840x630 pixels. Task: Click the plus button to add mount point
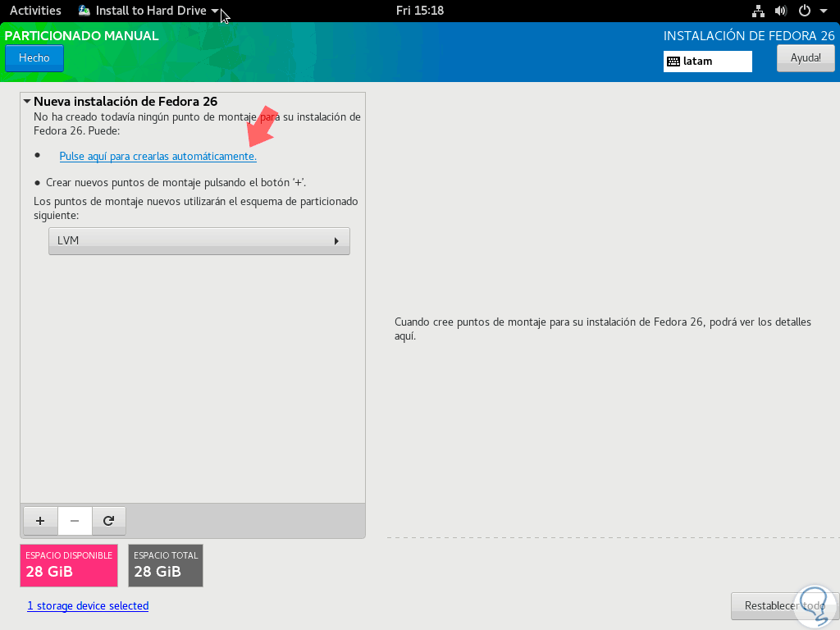click(40, 521)
